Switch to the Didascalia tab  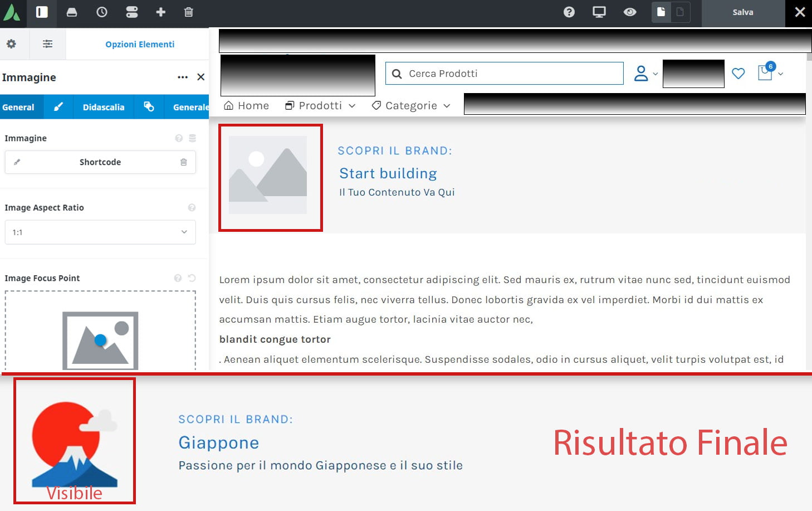104,107
